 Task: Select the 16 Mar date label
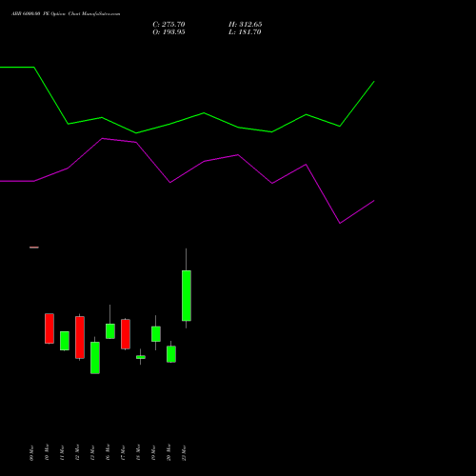click(108, 452)
